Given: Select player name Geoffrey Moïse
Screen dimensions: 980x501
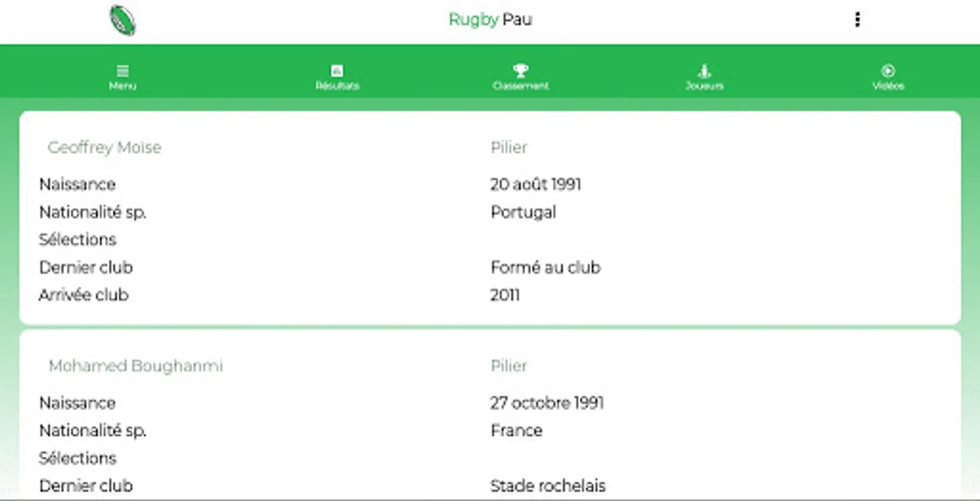Looking at the screenshot, I should pyautogui.click(x=104, y=148).
